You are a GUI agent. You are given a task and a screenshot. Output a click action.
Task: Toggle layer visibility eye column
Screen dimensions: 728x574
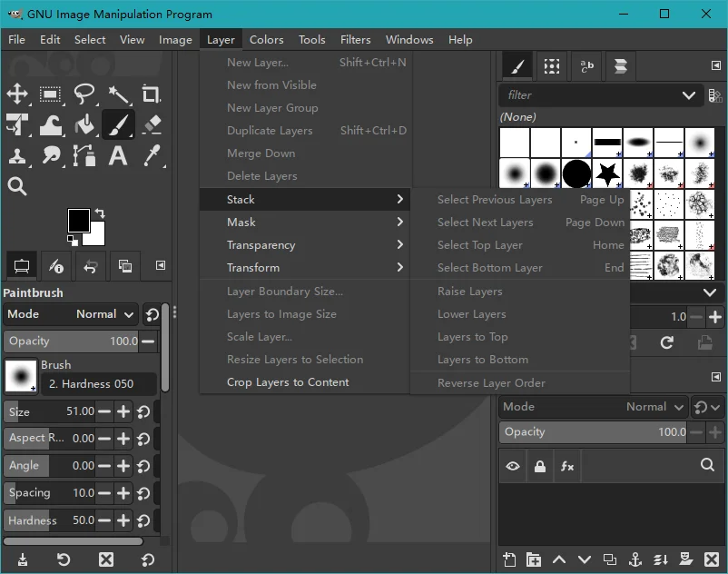click(513, 466)
